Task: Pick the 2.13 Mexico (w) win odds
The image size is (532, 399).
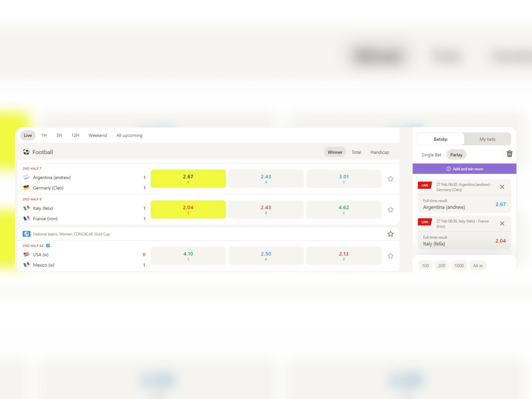Action: coord(344,256)
